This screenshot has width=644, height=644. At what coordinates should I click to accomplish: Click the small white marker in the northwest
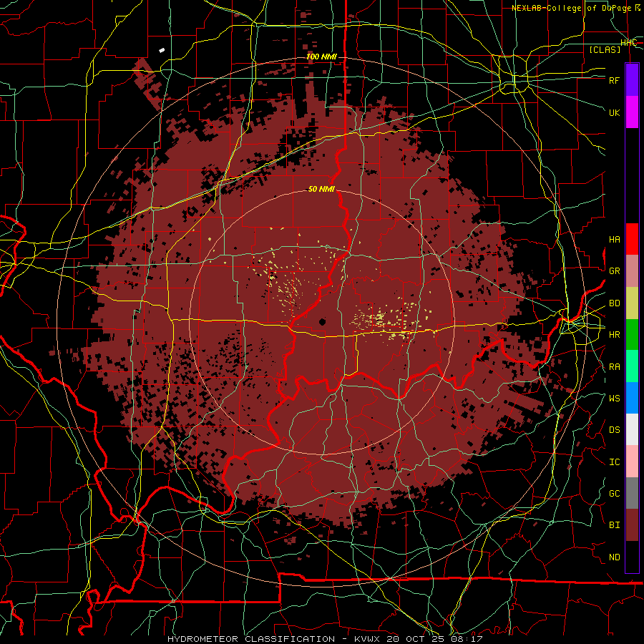162,51
